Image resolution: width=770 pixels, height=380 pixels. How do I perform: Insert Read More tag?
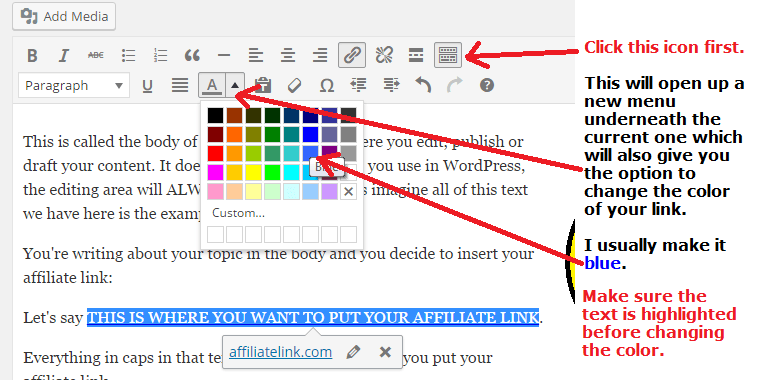pyautogui.click(x=416, y=55)
